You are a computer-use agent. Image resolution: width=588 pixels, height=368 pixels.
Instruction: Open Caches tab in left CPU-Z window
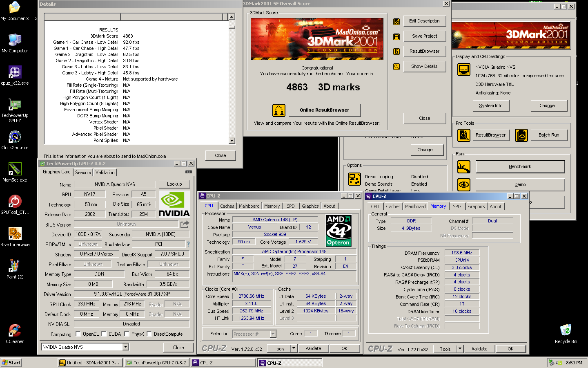click(x=227, y=206)
